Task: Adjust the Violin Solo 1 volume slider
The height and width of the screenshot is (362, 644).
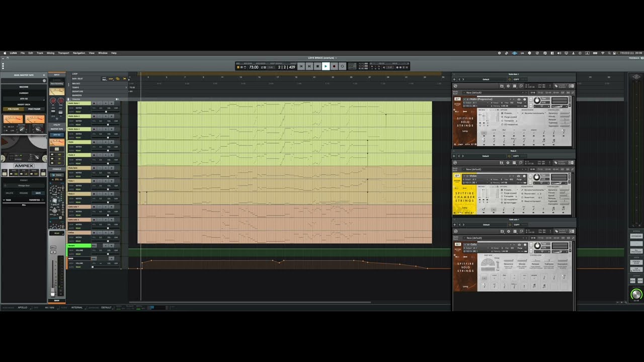Action: click(x=107, y=112)
